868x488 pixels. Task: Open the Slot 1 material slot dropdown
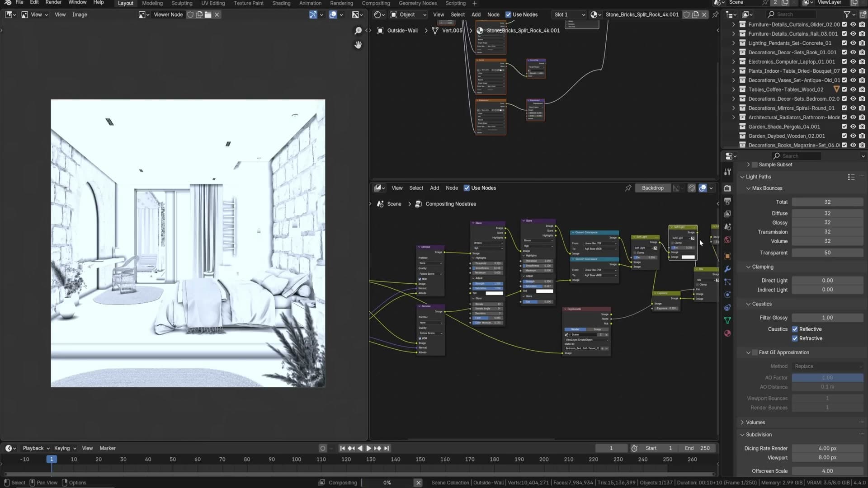click(x=569, y=15)
